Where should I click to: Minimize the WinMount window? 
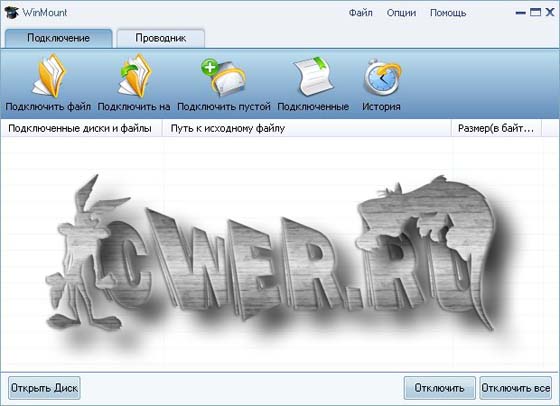(521, 13)
